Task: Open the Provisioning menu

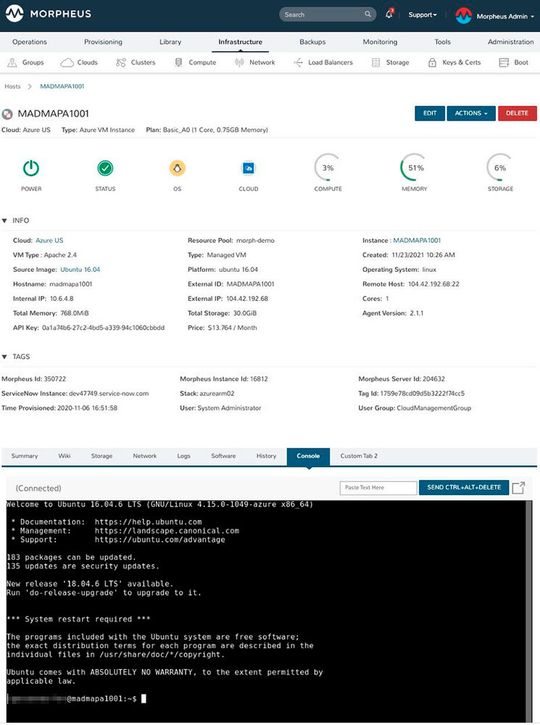Action: click(103, 42)
